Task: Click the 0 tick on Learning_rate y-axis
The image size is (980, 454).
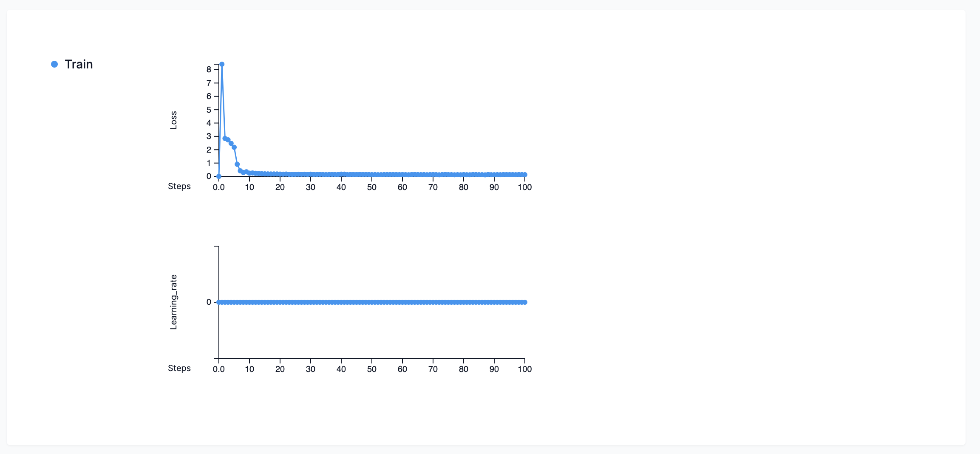Action: point(209,302)
